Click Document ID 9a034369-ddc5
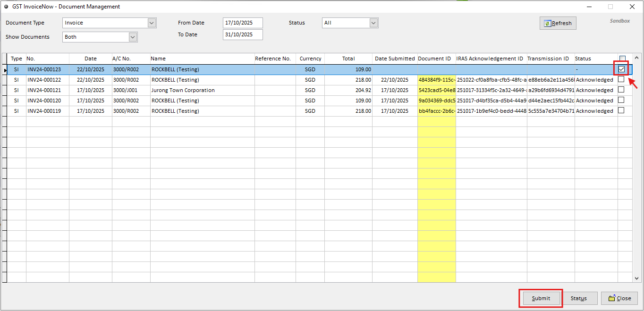 (437, 101)
